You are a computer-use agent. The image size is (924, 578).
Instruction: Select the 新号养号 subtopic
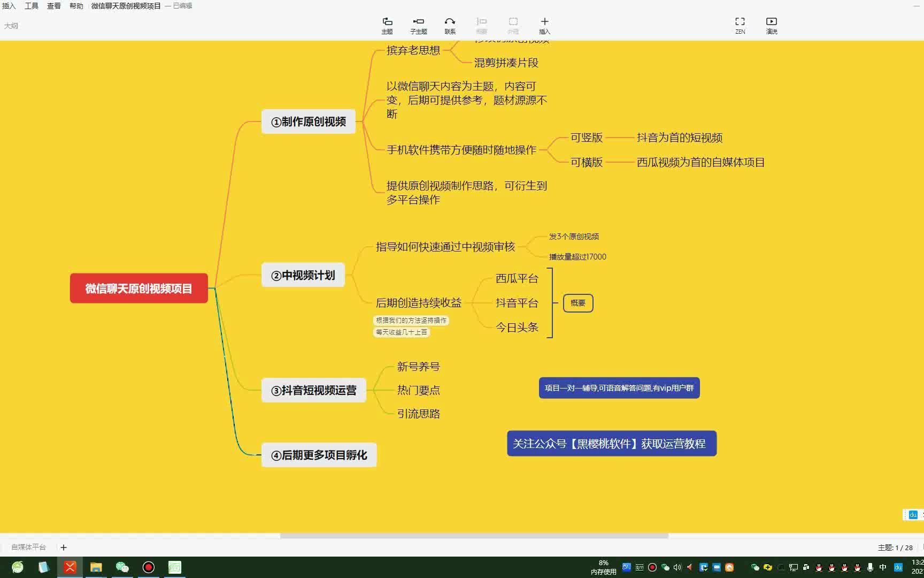click(419, 367)
